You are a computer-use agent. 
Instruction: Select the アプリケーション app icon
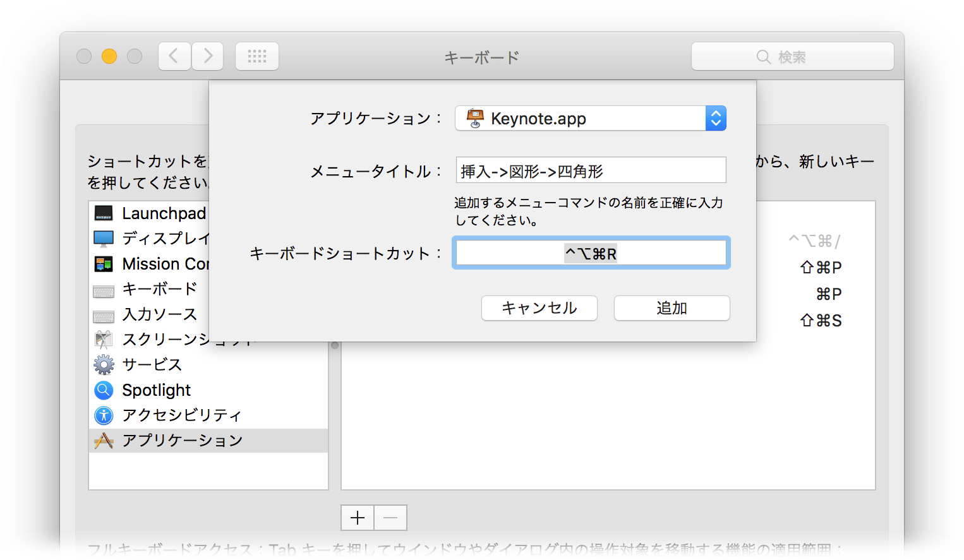(x=104, y=440)
